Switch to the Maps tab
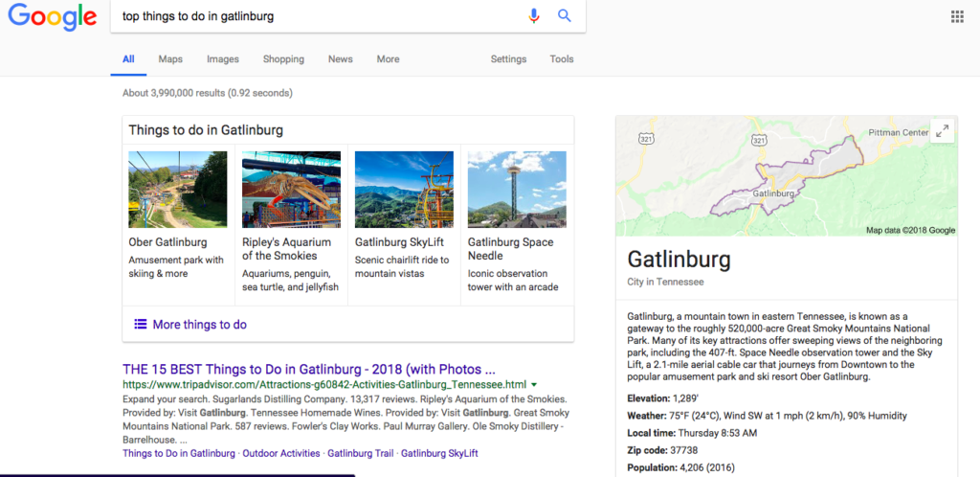 tap(170, 59)
